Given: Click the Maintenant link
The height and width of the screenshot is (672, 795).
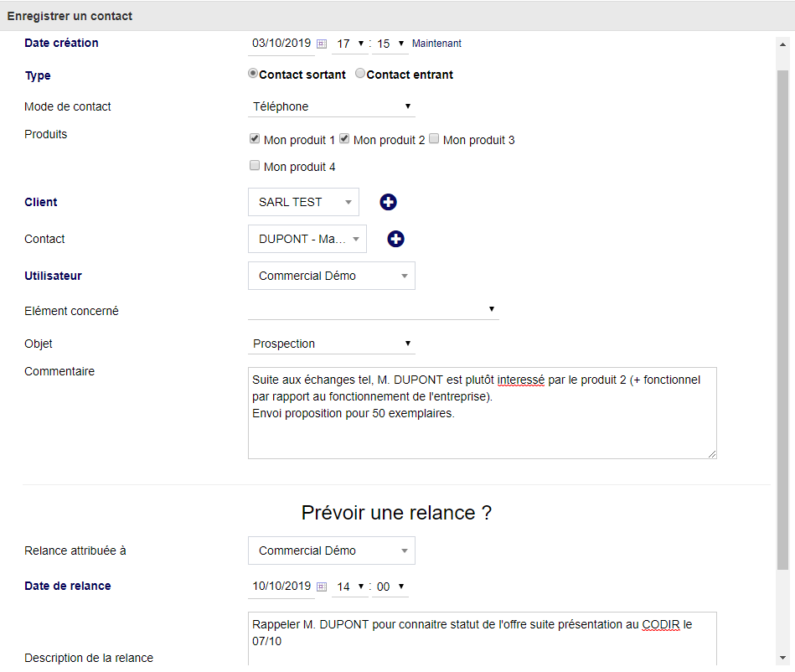Looking at the screenshot, I should pos(436,44).
